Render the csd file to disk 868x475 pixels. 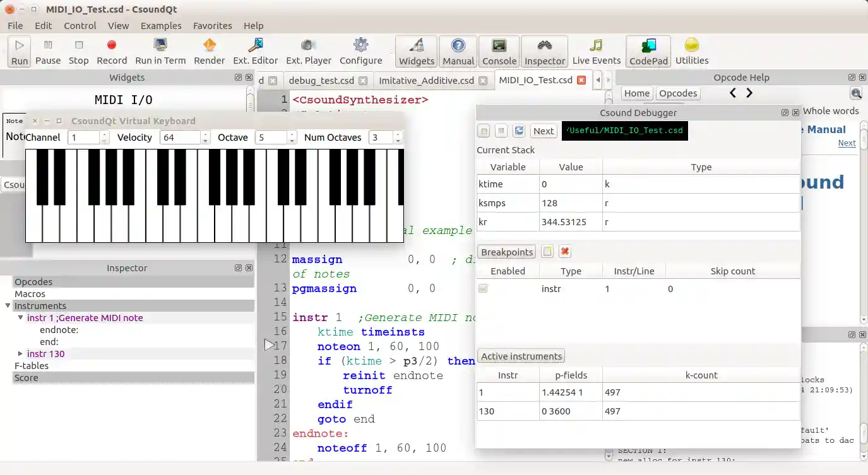[209, 50]
